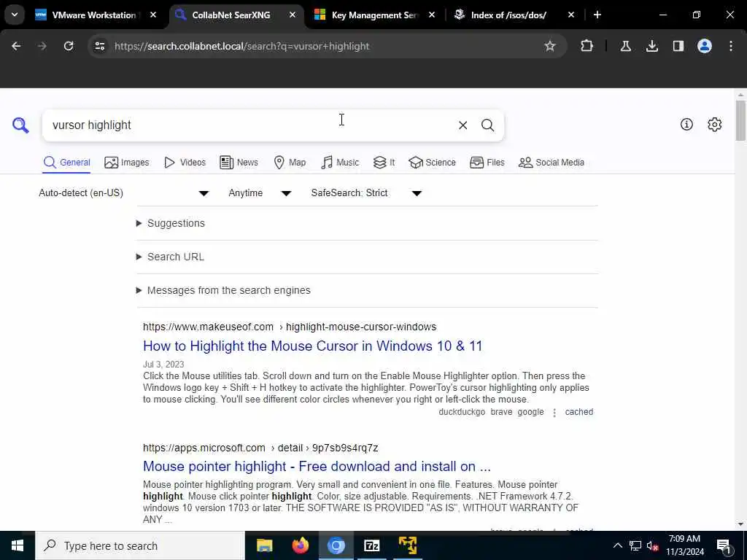Open File Explorer from the taskbar
The height and width of the screenshot is (560, 747).
tap(264, 545)
